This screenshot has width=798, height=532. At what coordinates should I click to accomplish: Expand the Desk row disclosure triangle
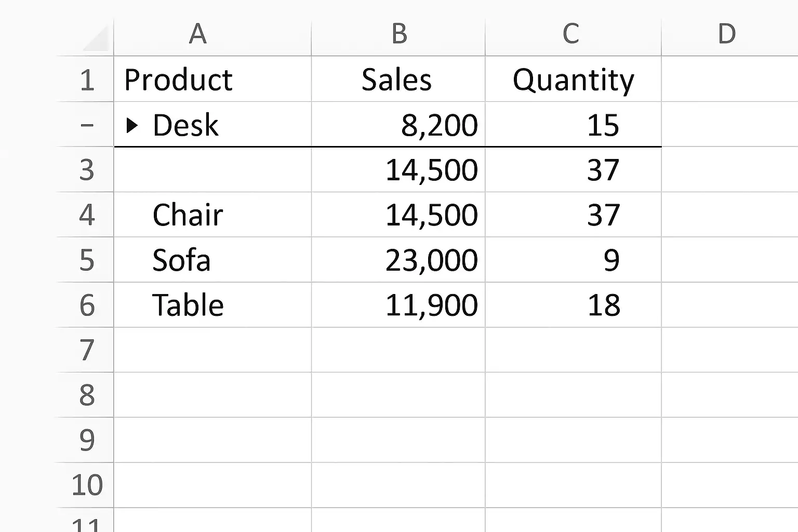point(132,125)
